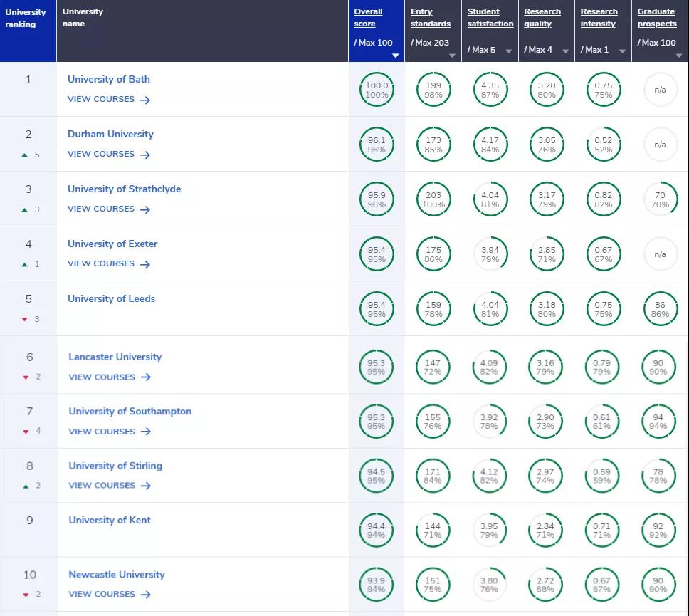Click Durham's View Courses arrow icon

145,155
